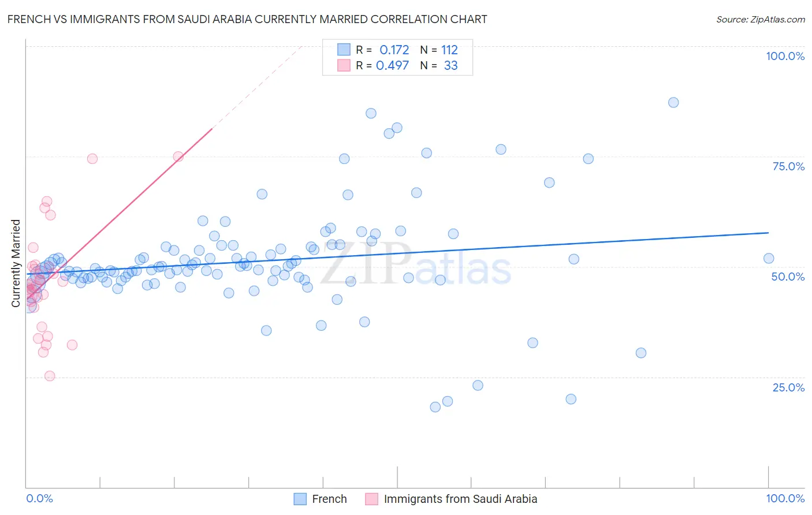Toggle the French series legend label

(x=329, y=499)
